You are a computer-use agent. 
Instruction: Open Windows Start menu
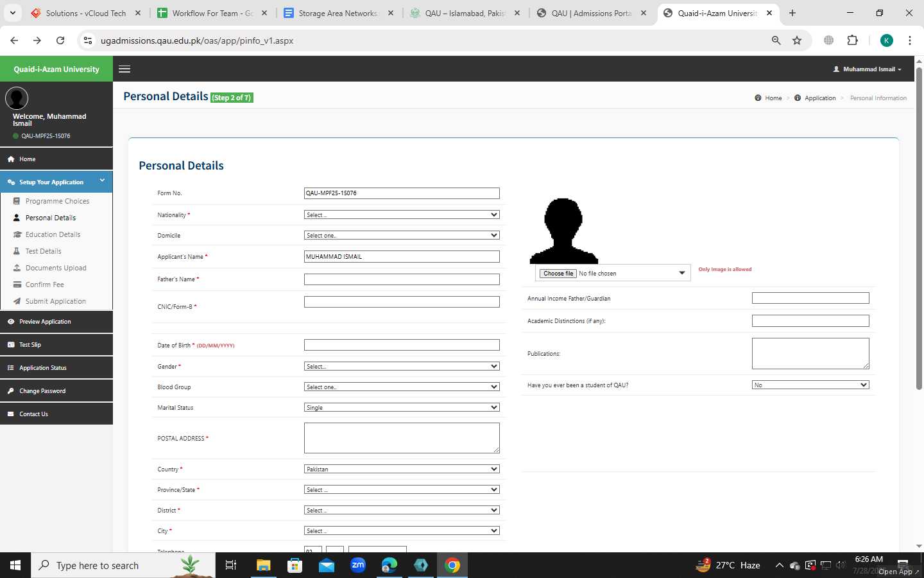point(15,565)
